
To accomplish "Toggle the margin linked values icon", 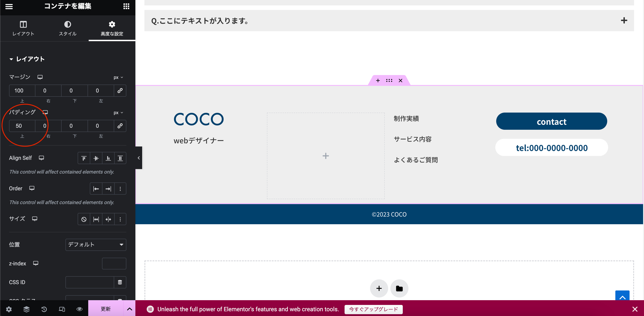I will tap(120, 90).
